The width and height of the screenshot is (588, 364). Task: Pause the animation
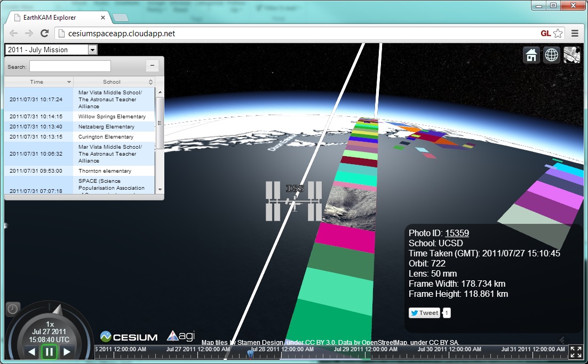(x=49, y=352)
